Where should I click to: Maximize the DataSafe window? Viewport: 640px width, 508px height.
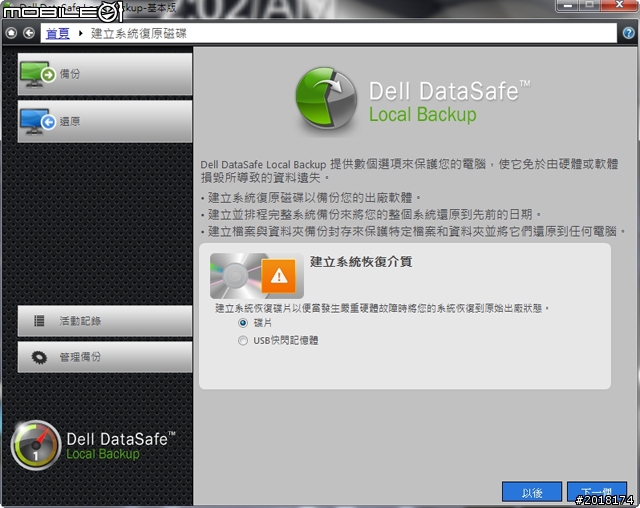click(589, 5)
